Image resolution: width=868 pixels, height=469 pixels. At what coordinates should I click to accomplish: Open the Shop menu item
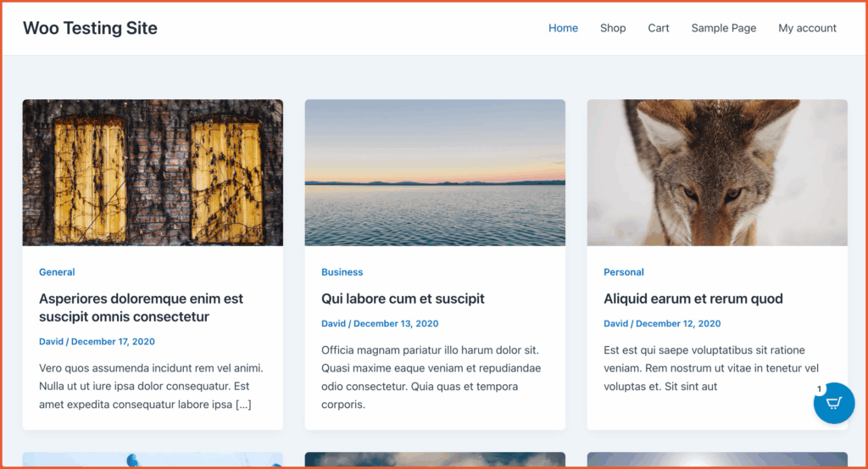coord(613,28)
